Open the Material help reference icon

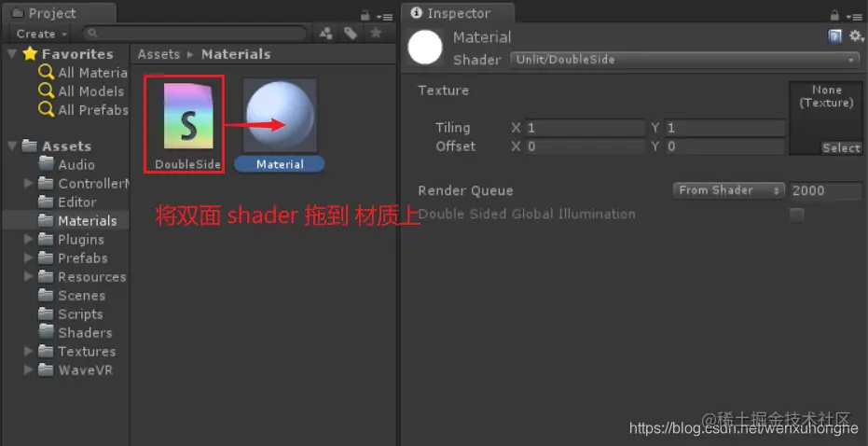coord(834,36)
